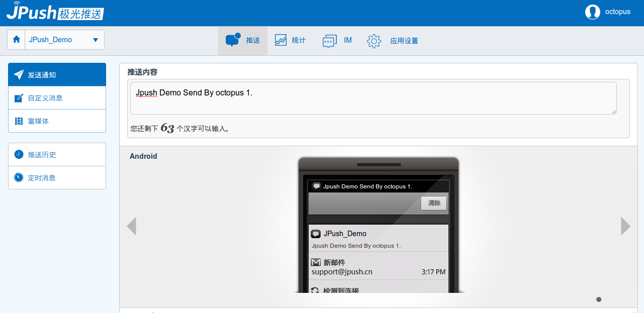The image size is (644, 313).
Task: Click the status bar message icon in preview
Action: (x=316, y=186)
